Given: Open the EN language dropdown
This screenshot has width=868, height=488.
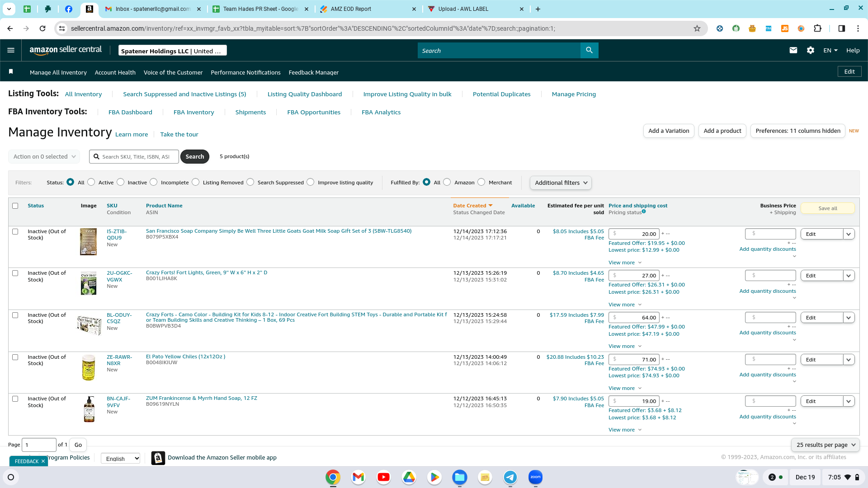Looking at the screenshot, I should pyautogui.click(x=830, y=50).
